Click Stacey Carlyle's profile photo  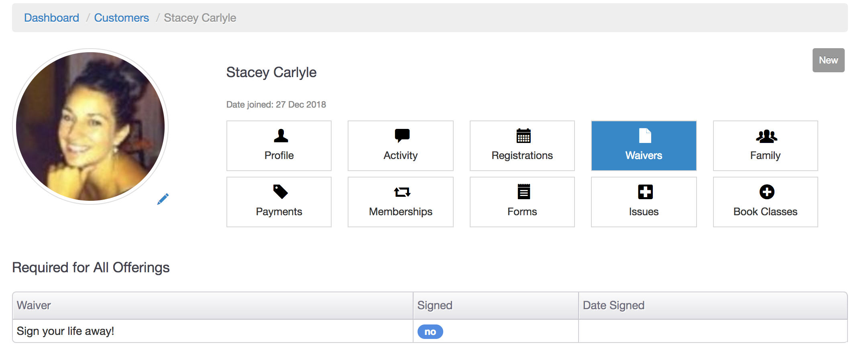tap(90, 126)
